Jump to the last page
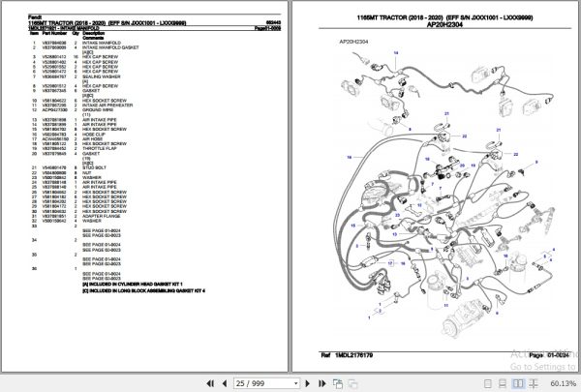 point(322,383)
